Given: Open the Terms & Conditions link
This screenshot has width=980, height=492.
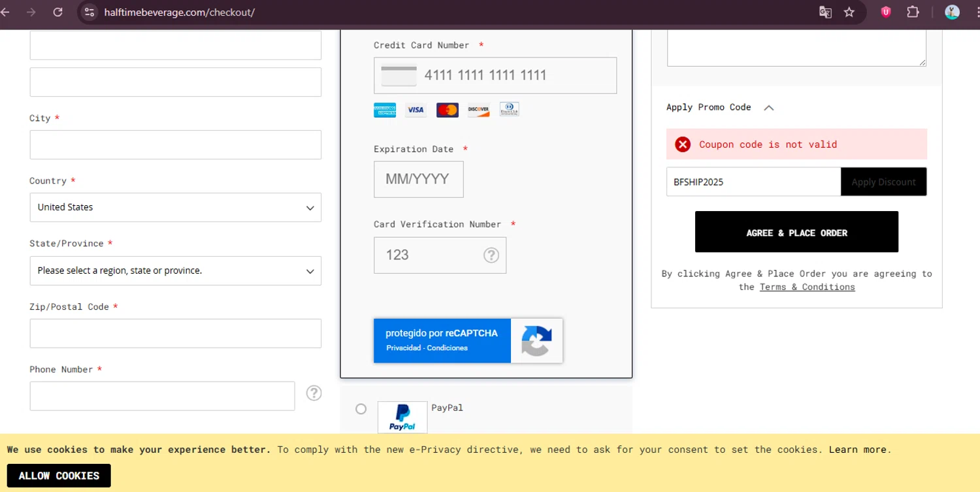Looking at the screenshot, I should click(807, 287).
